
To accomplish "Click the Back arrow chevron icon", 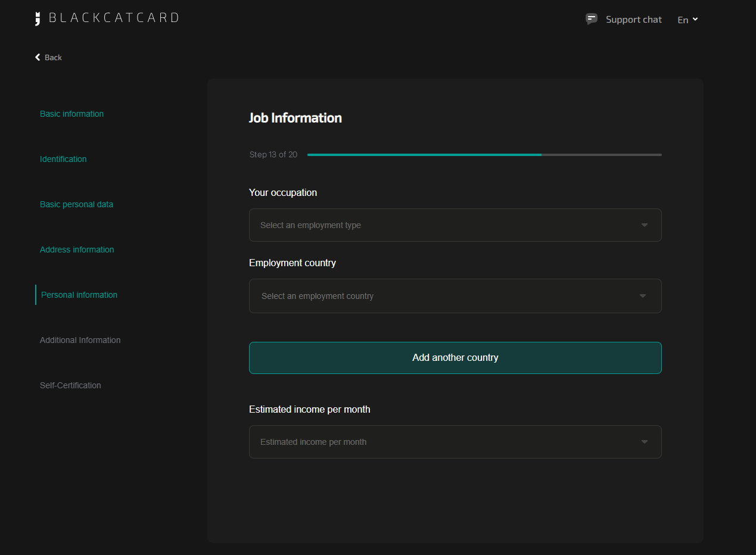I will coord(38,57).
